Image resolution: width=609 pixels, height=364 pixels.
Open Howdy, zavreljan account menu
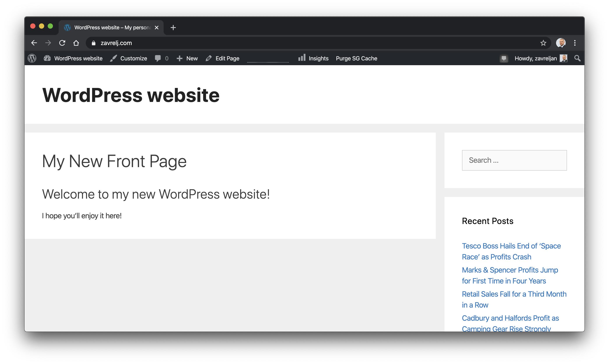[541, 58]
